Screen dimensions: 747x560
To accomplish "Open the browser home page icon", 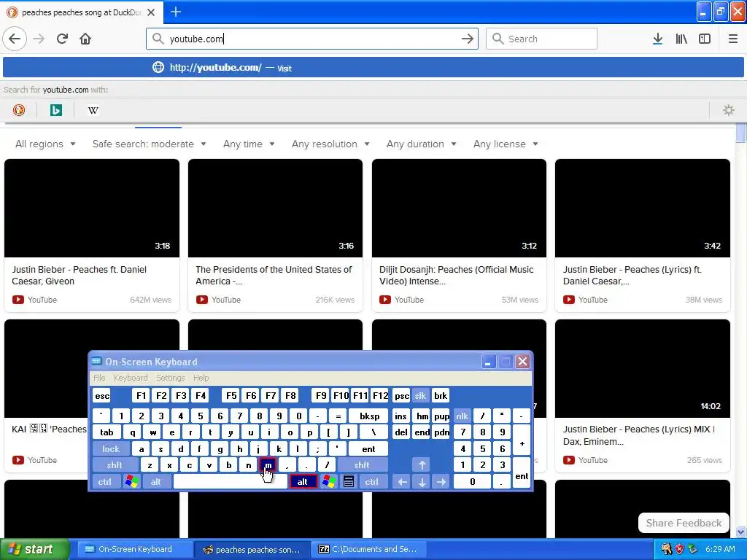I will pos(85,39).
